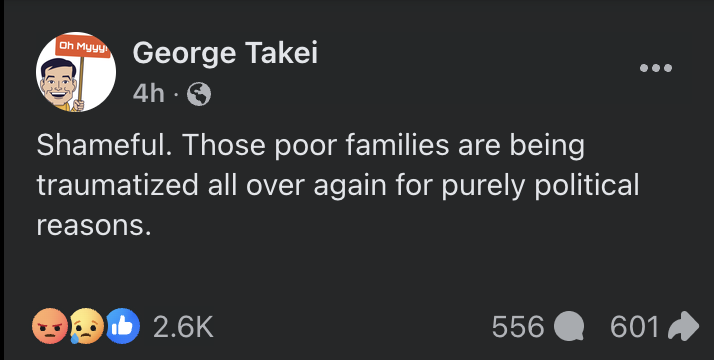Screen dimensions: 714x360
Task: Click the dot separator beside the timestamp
Action: 175,96
